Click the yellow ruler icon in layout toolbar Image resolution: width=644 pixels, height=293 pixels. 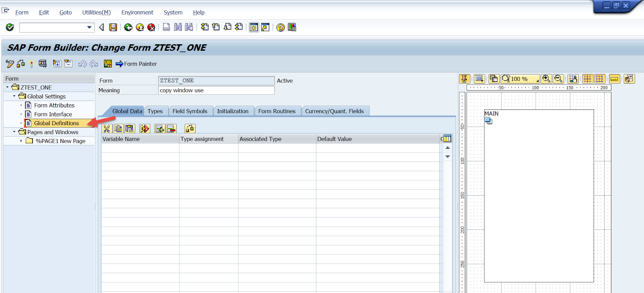tap(614, 79)
